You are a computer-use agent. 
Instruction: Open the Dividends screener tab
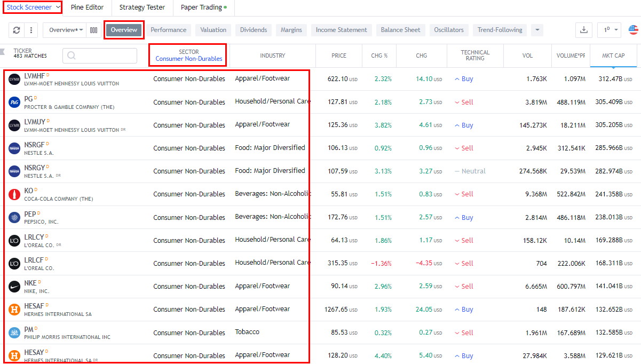pos(254,30)
